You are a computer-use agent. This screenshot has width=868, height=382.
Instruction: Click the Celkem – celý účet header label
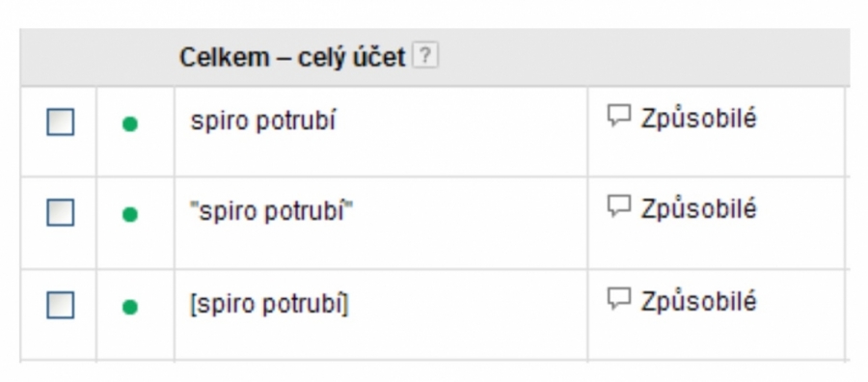coord(292,57)
